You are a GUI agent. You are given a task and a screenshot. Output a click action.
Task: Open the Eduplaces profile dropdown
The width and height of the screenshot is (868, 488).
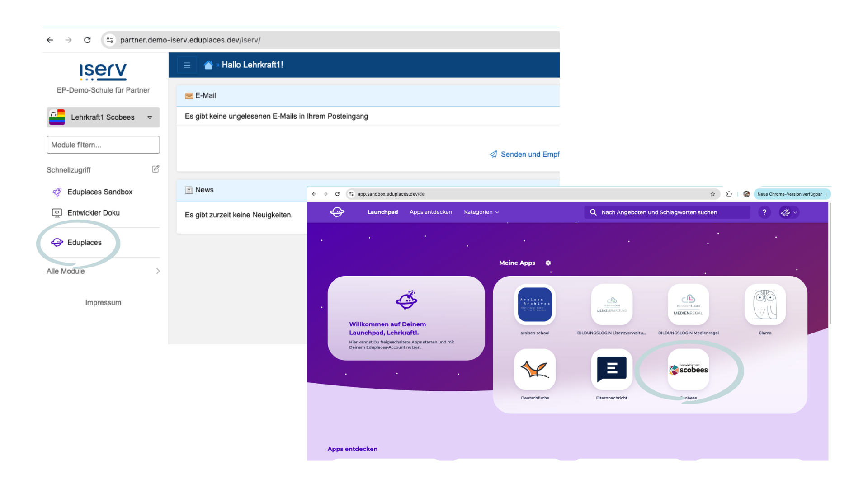point(789,212)
